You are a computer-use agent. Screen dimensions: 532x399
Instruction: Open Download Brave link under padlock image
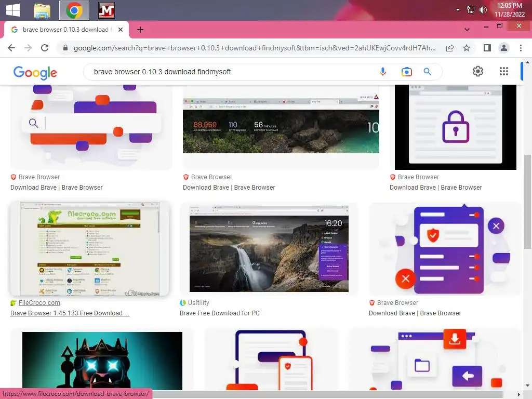(436, 187)
